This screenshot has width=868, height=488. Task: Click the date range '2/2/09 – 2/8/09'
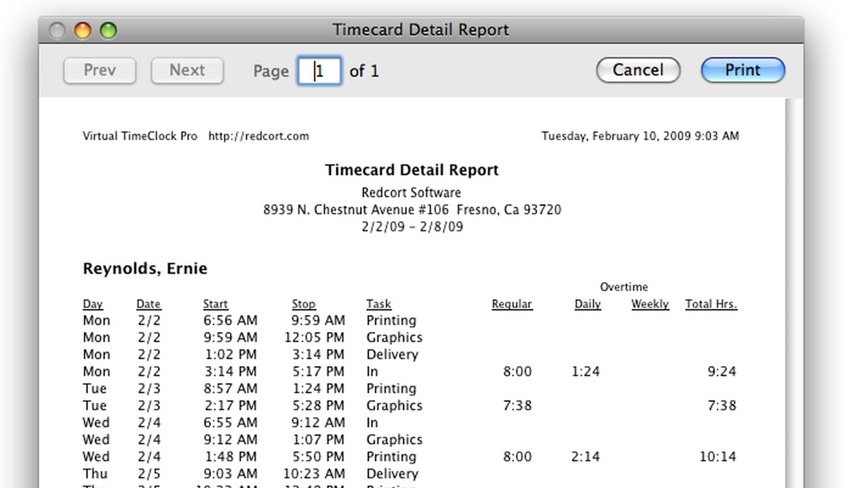412,226
